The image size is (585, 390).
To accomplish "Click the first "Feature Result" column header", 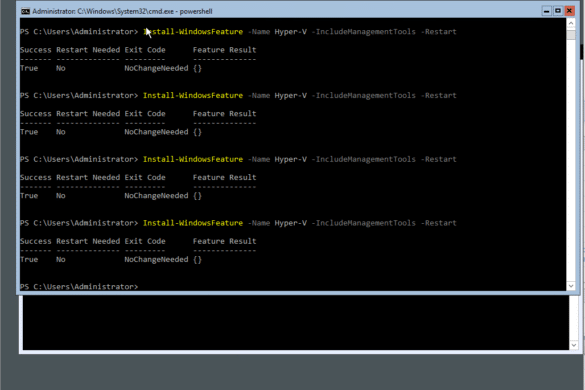I will tap(225, 50).
